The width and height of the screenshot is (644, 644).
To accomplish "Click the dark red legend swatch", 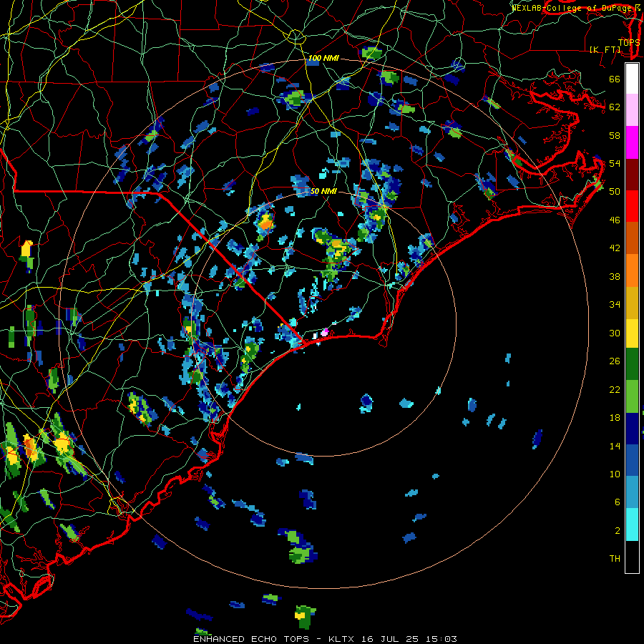I will point(632,174).
